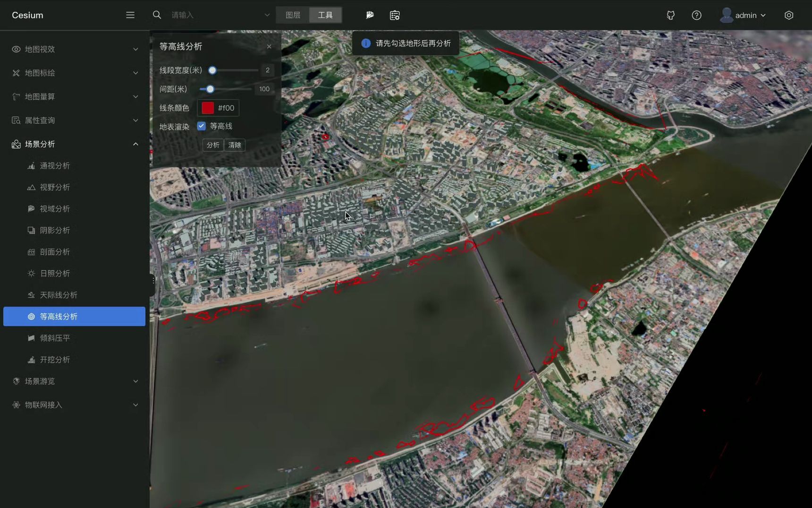Click the 开挖分析 item icon
The image size is (812, 508).
click(x=31, y=360)
